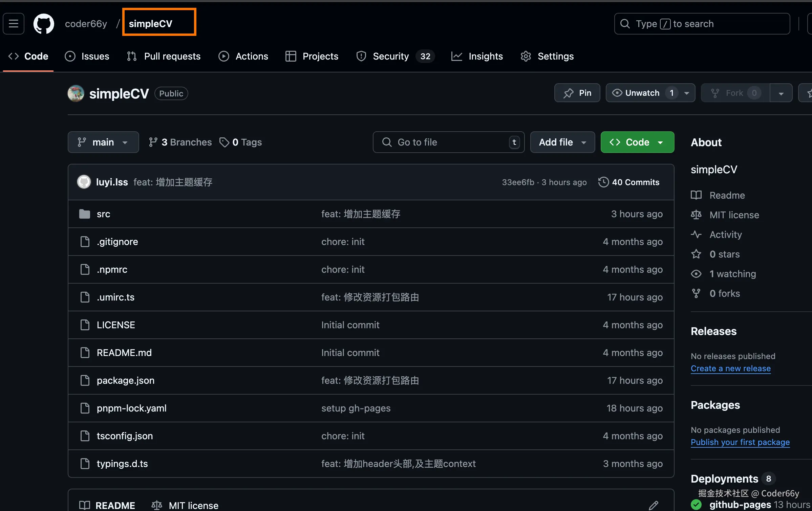Pin the simpleCV repository
Image resolution: width=812 pixels, height=511 pixels.
[577, 93]
